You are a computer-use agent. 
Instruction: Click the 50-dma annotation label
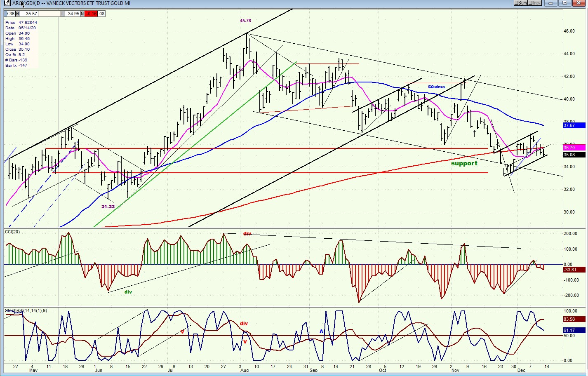(436, 87)
